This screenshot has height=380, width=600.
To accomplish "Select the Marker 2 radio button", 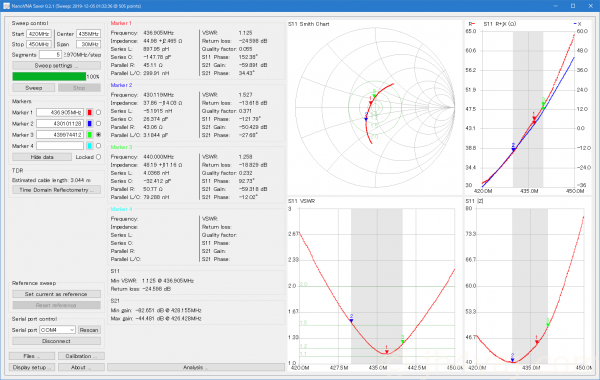I will pos(98,124).
